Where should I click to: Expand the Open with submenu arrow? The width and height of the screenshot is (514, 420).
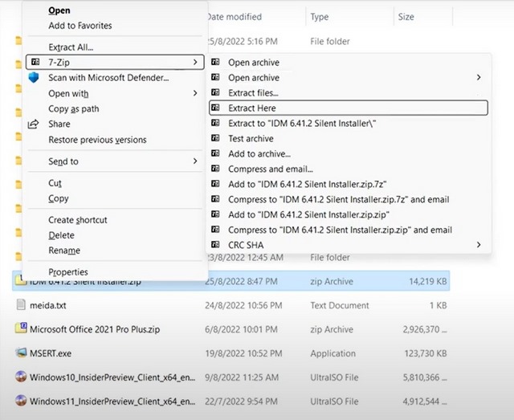pos(194,93)
